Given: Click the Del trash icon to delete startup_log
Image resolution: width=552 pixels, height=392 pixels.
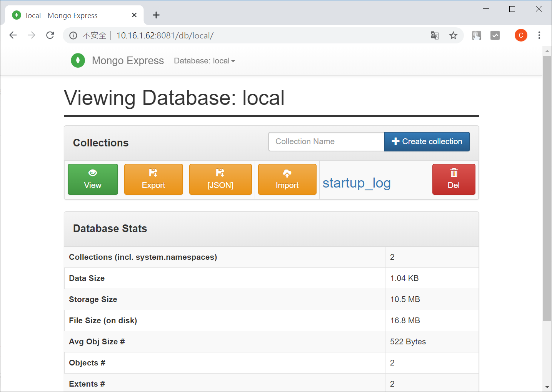Looking at the screenshot, I should [454, 173].
